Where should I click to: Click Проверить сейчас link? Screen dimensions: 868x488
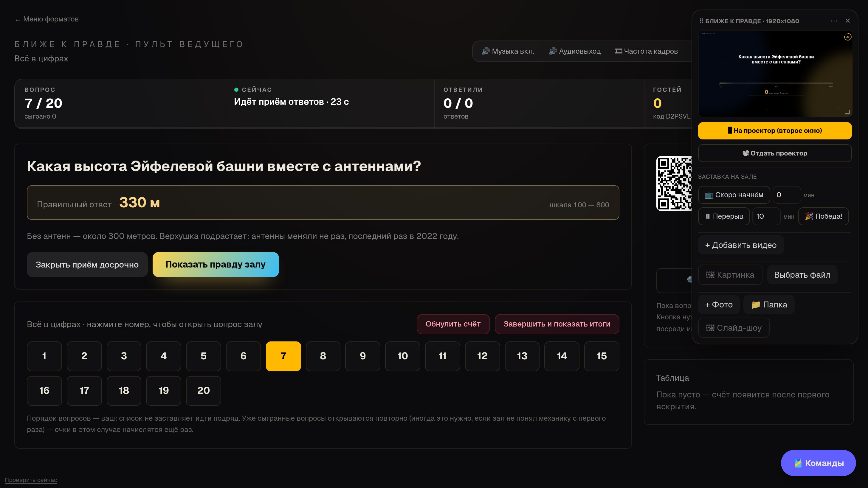point(31,480)
